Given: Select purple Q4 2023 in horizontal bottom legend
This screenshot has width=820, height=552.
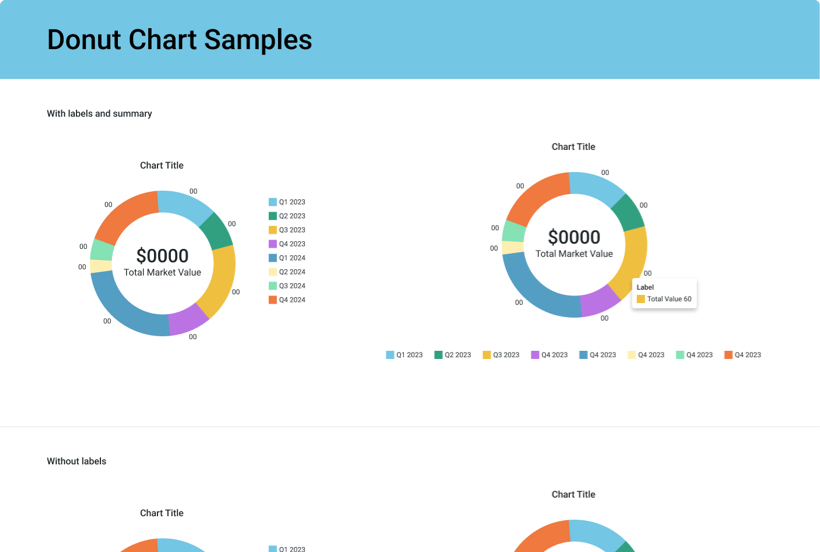Looking at the screenshot, I should click(549, 355).
